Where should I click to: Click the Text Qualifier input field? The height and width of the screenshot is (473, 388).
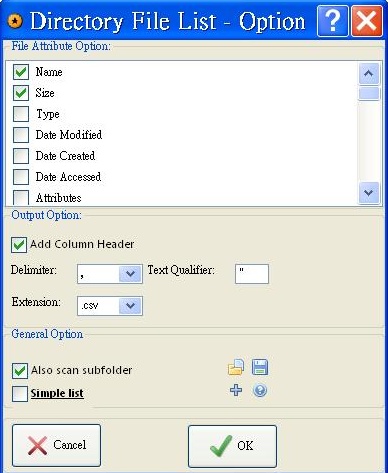[252, 274]
